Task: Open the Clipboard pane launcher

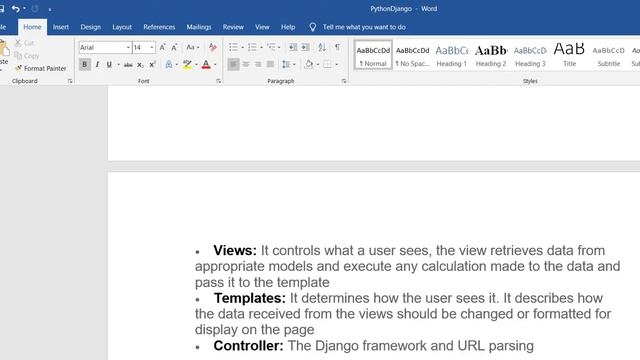Action: [x=70, y=81]
